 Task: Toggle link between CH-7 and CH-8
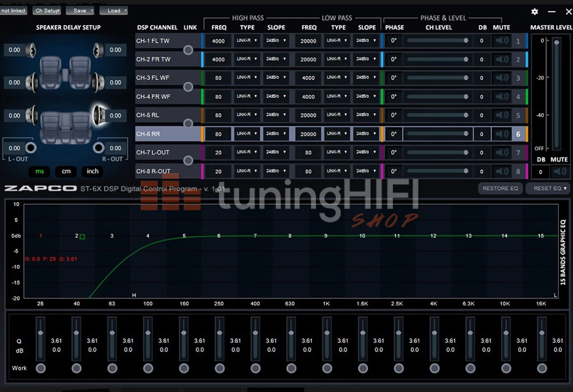coord(188,161)
